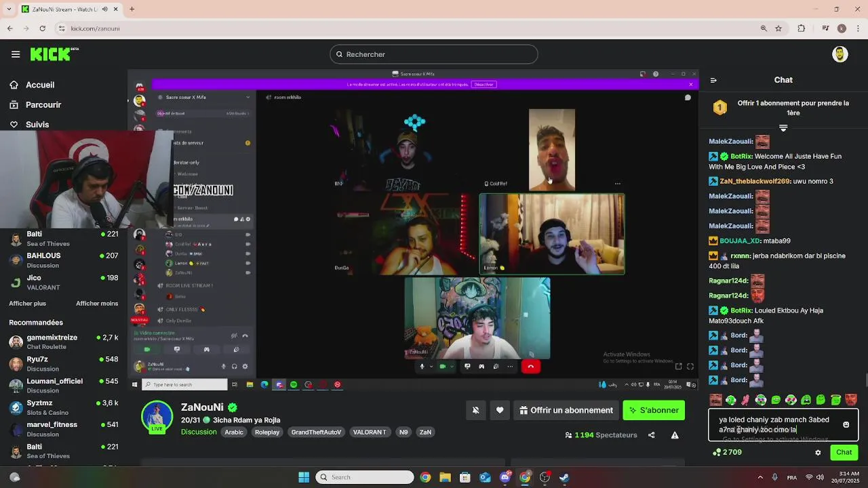Click the last quick emote in chat row
This screenshot has width=868, height=488.
(851, 400)
